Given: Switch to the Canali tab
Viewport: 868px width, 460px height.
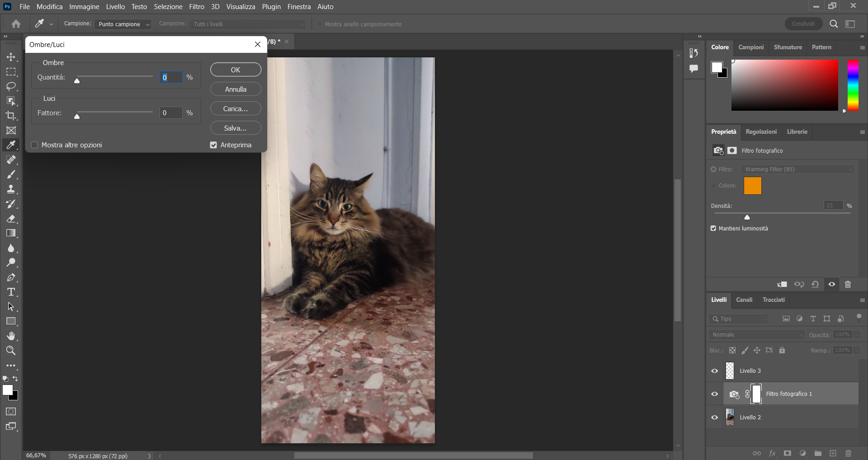Looking at the screenshot, I should [744, 300].
